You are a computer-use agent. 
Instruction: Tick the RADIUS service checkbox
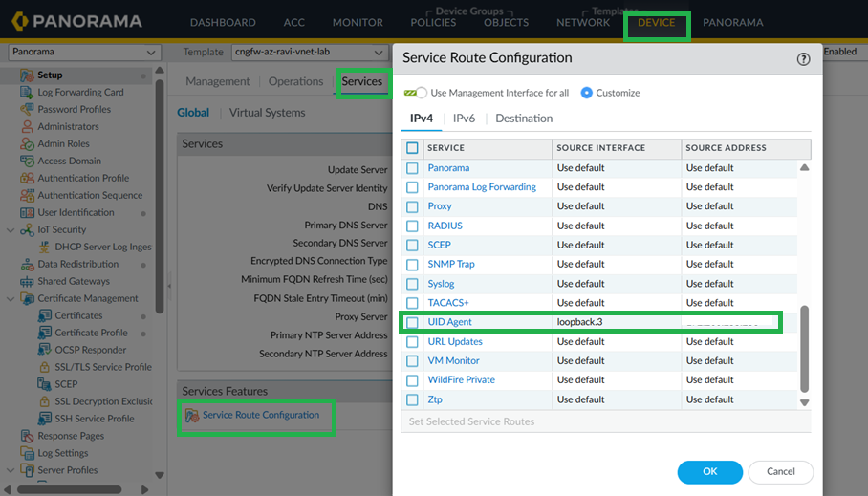coord(412,226)
